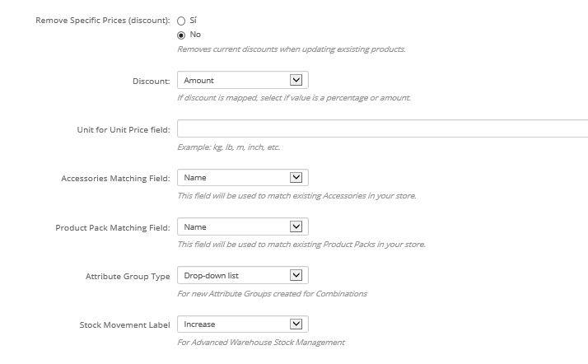Open Attribute Group Type dropdown list
Viewport: 588px width, 364px height.
[243, 275]
